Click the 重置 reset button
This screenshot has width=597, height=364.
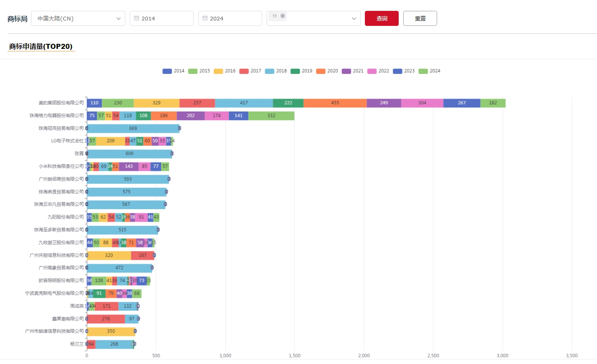point(420,18)
